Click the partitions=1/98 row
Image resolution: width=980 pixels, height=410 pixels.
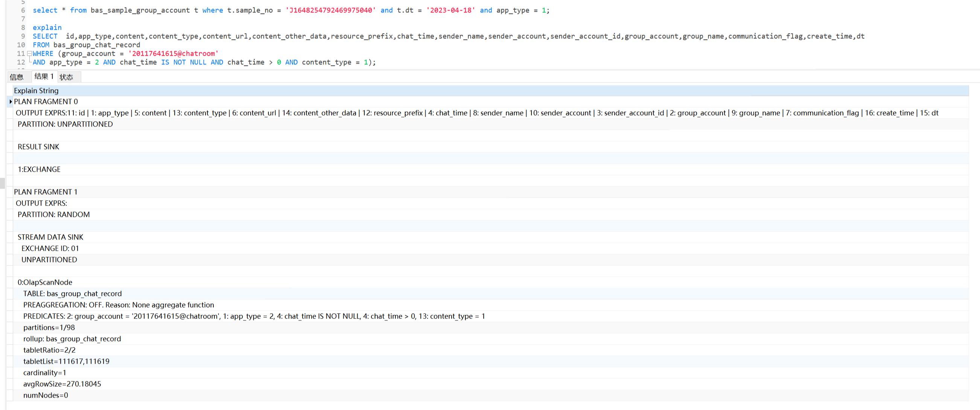pos(49,328)
